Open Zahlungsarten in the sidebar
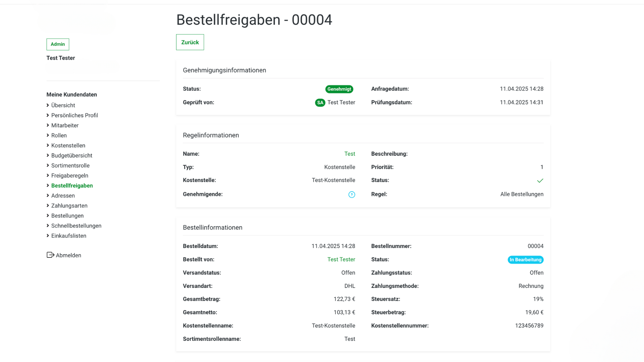 tap(69, 206)
